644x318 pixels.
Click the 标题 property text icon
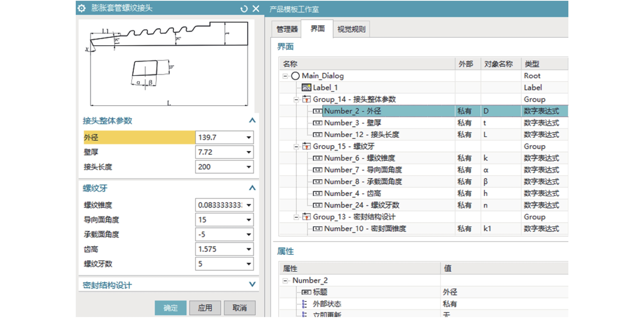pyautogui.click(x=306, y=292)
